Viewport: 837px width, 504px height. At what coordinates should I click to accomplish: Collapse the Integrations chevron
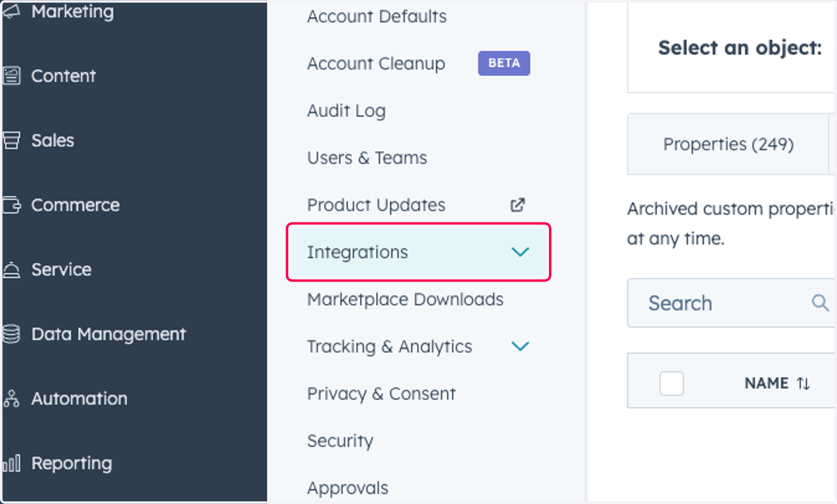(520, 252)
